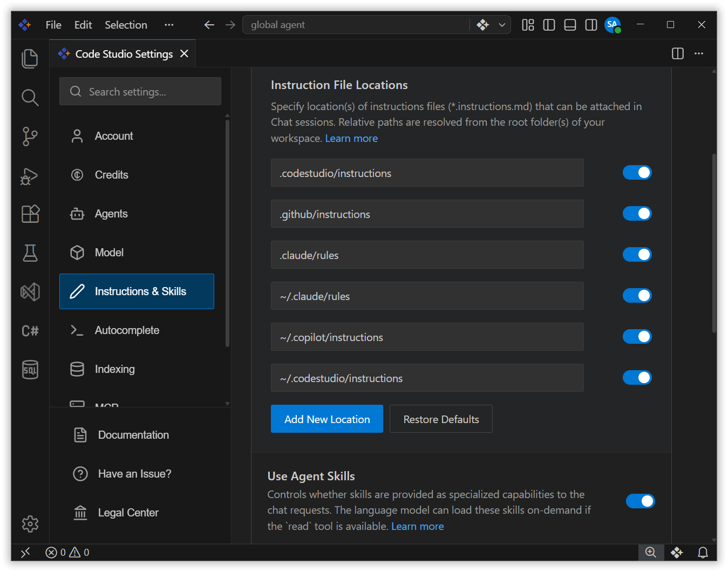The height and width of the screenshot is (572, 728).
Task: Open Indexing settings section
Action: point(137,369)
